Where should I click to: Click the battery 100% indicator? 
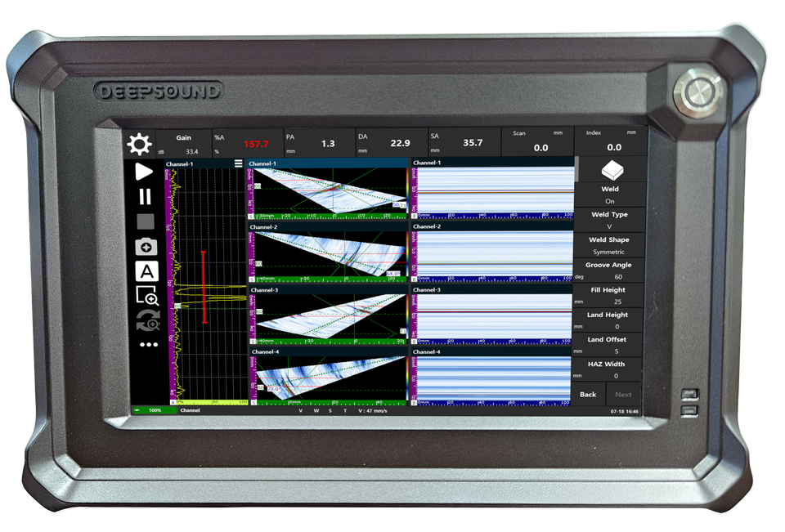[155, 410]
